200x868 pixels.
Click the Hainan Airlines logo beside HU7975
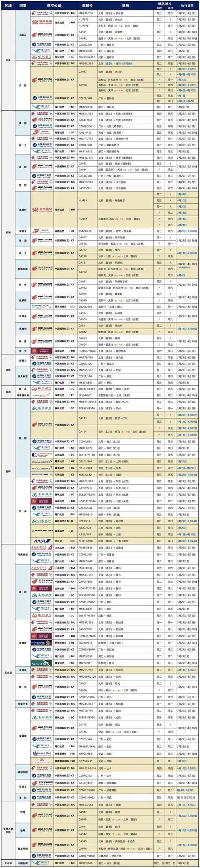point(42,22)
